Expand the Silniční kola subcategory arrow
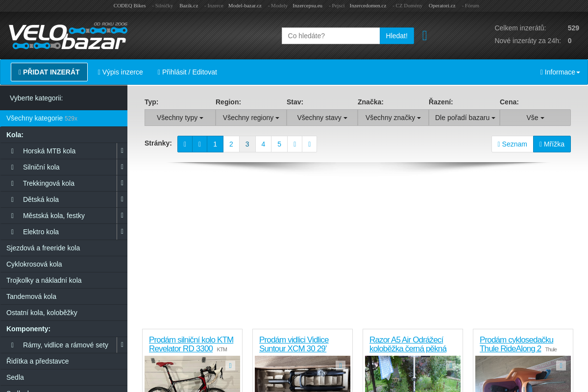588x392 pixels. 122,167
